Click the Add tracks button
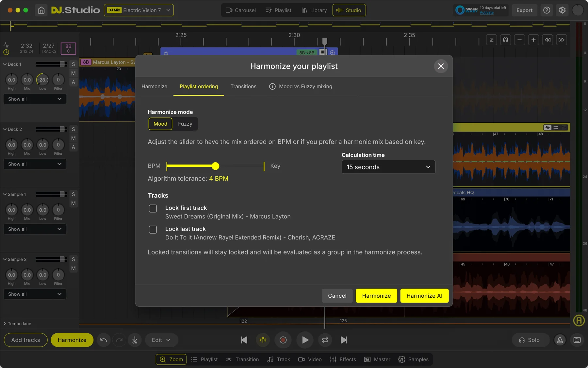588x368 pixels. 26,340
